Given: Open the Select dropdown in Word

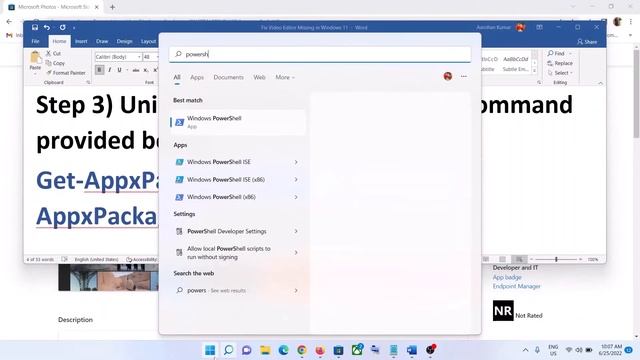Looking at the screenshot, I should click(x=560, y=73).
